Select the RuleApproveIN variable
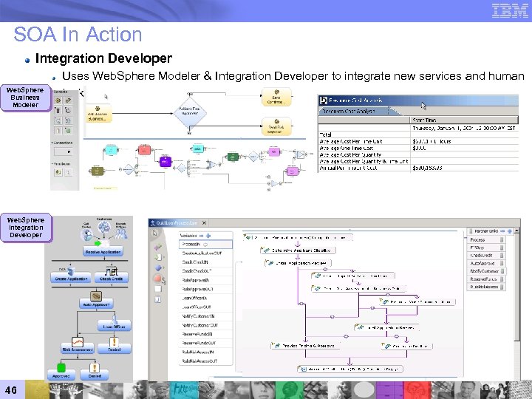 click(205, 280)
